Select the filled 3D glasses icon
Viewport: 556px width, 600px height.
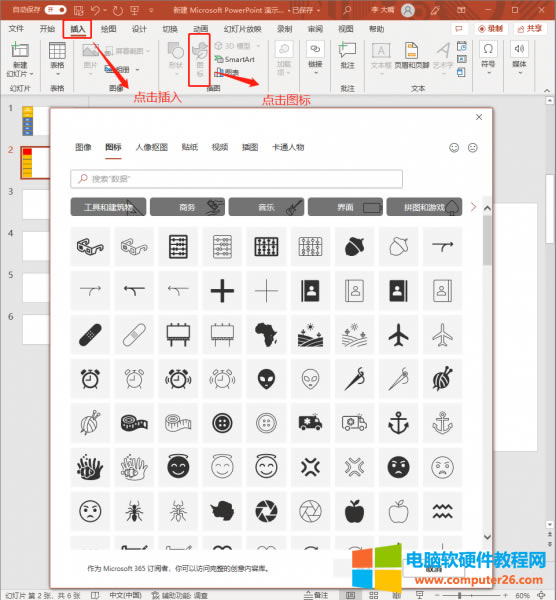90,246
